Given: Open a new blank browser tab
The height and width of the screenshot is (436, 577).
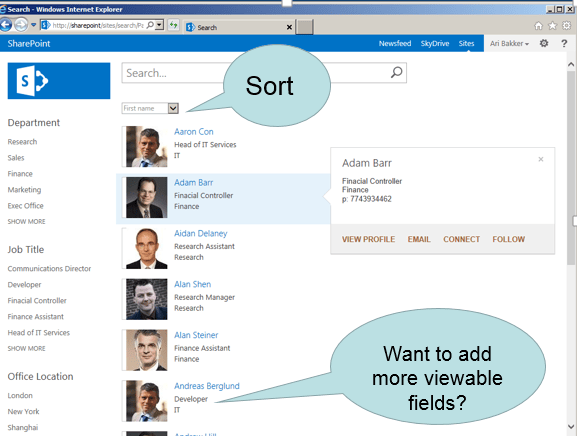Looking at the screenshot, I should [305, 27].
